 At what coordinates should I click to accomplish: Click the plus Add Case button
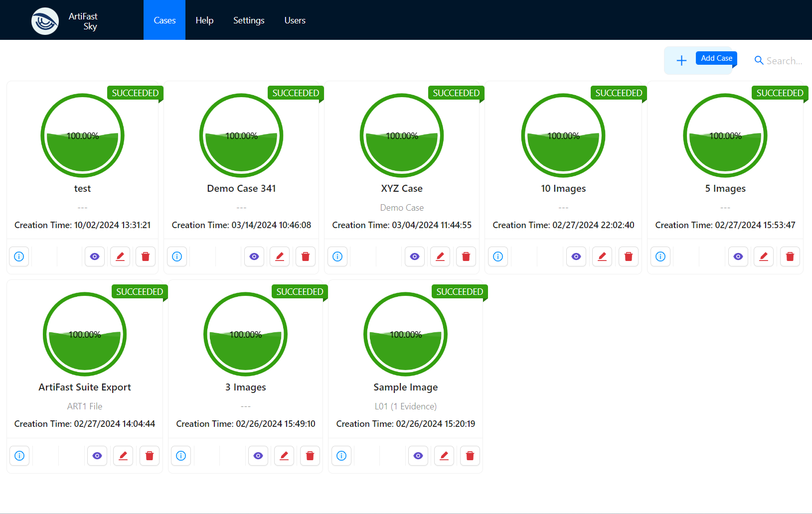point(681,61)
